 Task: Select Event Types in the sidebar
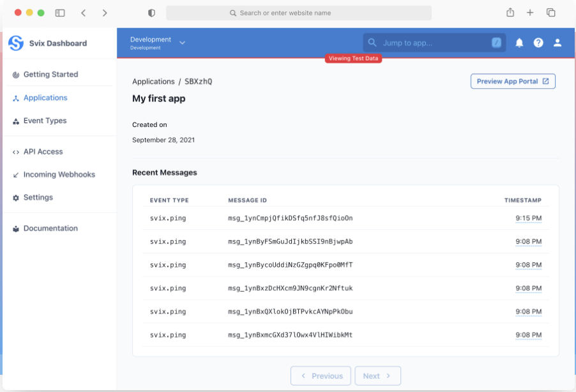pyautogui.click(x=45, y=121)
